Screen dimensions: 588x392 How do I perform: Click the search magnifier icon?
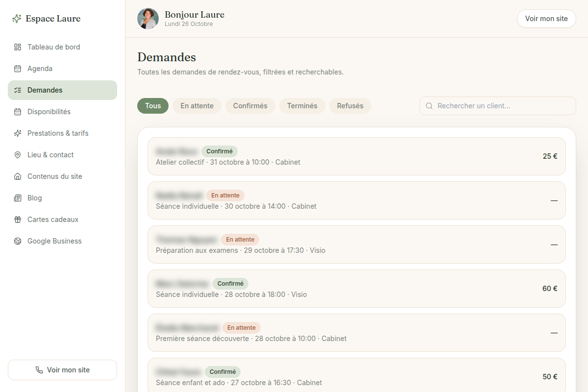coord(429,106)
